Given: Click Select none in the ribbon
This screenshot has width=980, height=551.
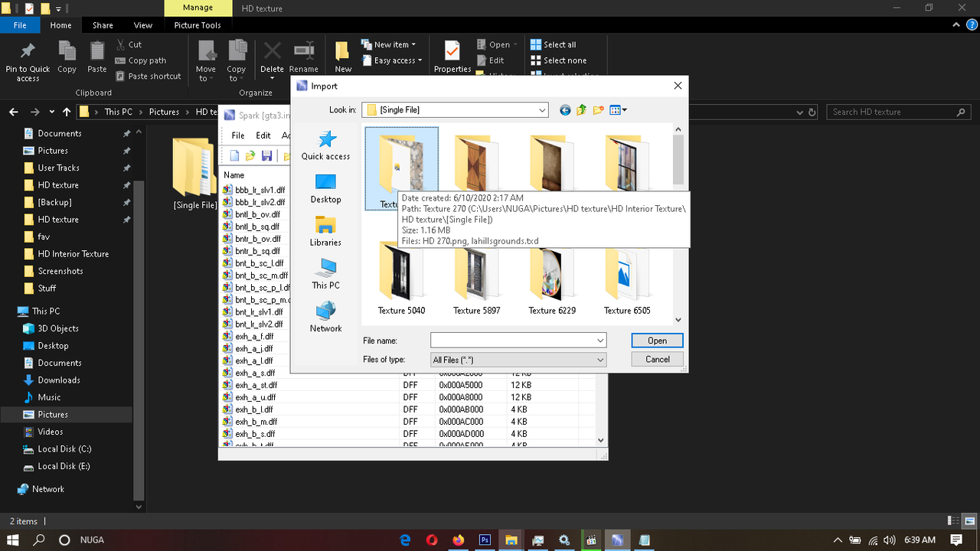Looking at the screenshot, I should pyautogui.click(x=559, y=60).
